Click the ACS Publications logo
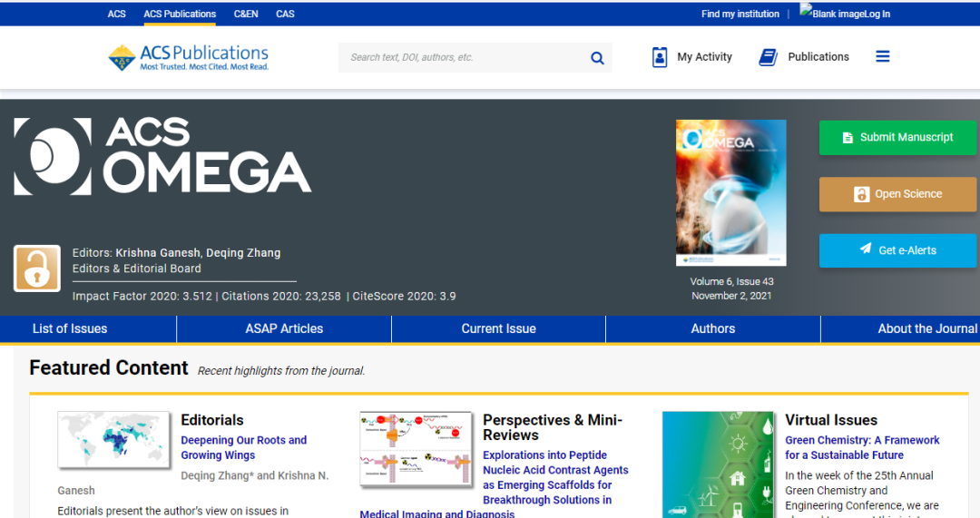980x518 pixels. point(189,57)
